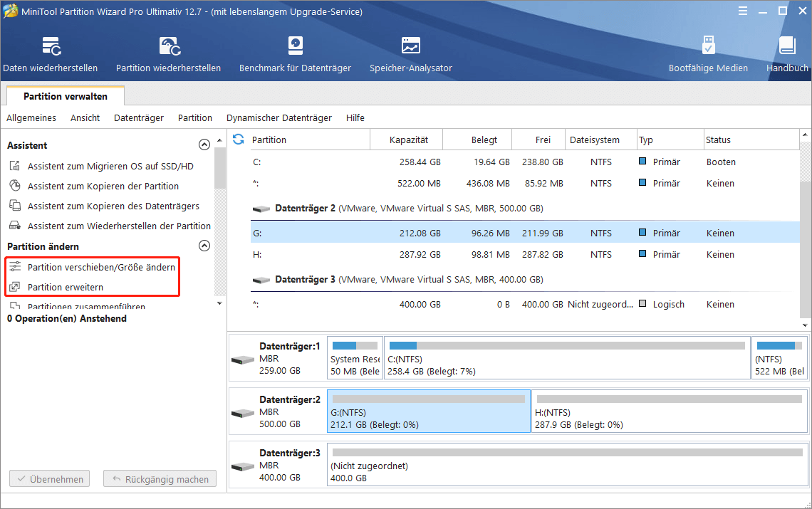Click the Übernehmen button

point(50,479)
